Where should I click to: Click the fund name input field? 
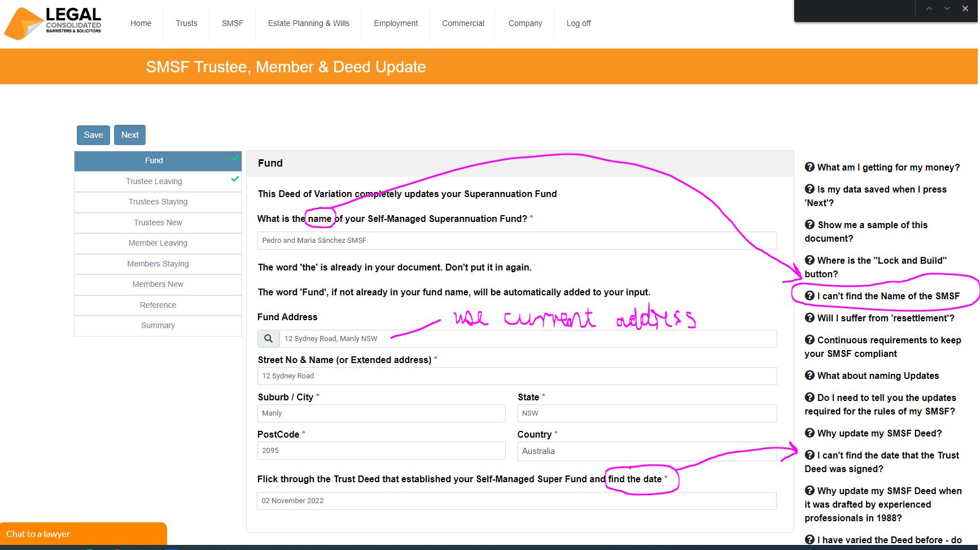[517, 240]
